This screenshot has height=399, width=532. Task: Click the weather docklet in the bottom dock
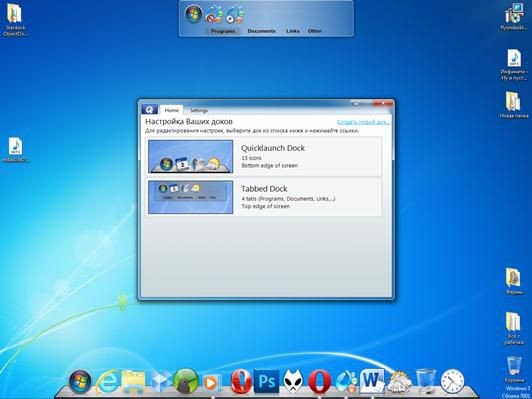(x=399, y=383)
